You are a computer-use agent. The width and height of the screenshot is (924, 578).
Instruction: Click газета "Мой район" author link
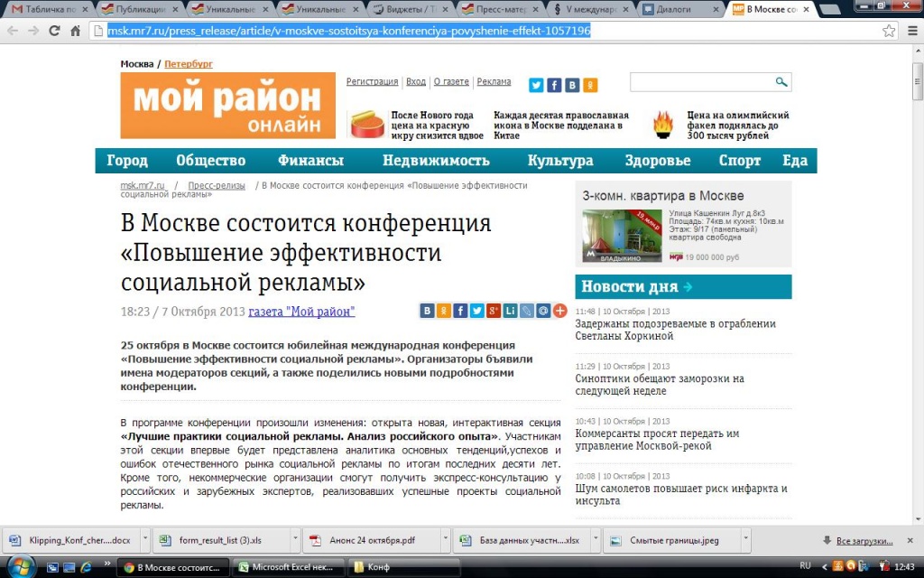pyautogui.click(x=301, y=312)
